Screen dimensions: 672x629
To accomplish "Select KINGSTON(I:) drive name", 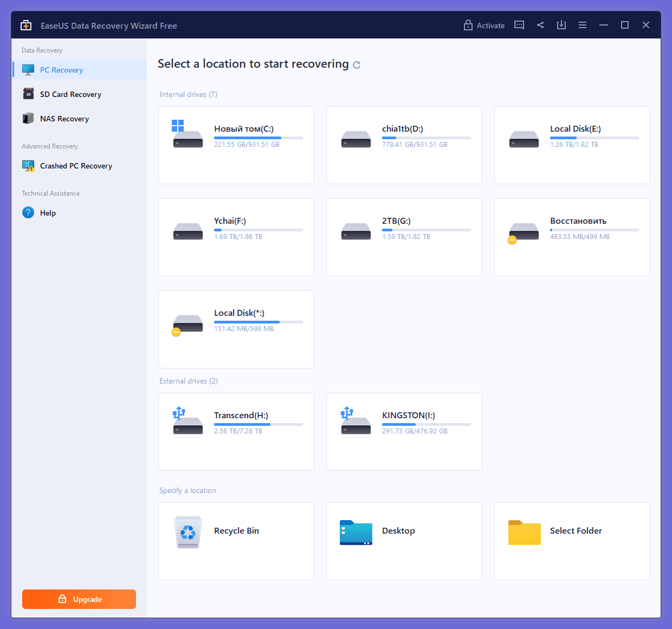I will point(409,416).
